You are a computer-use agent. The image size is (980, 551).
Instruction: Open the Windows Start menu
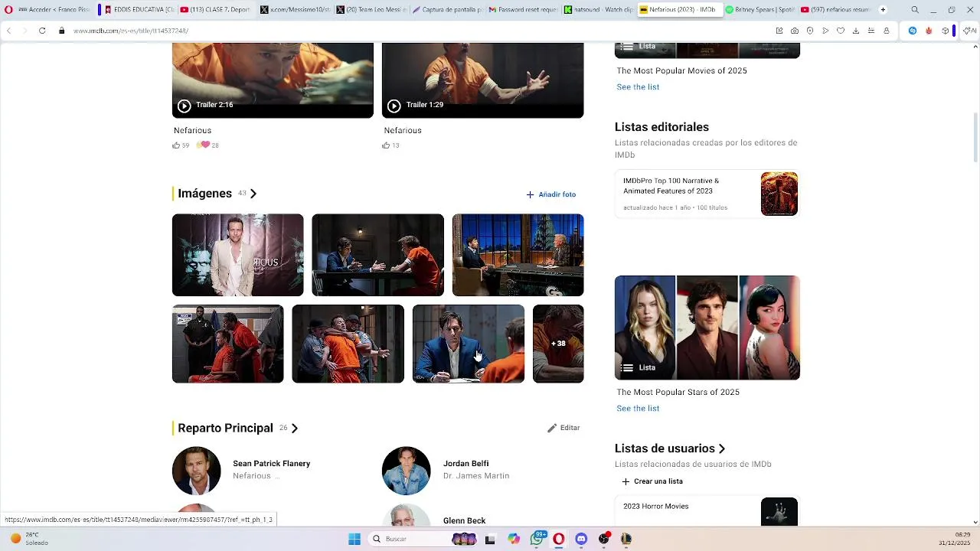click(x=354, y=539)
